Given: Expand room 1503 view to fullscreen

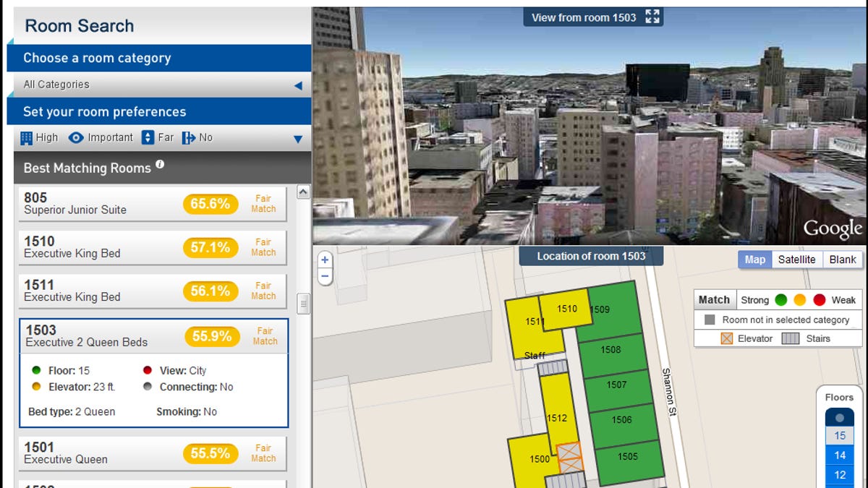Looking at the screenshot, I should (652, 17).
